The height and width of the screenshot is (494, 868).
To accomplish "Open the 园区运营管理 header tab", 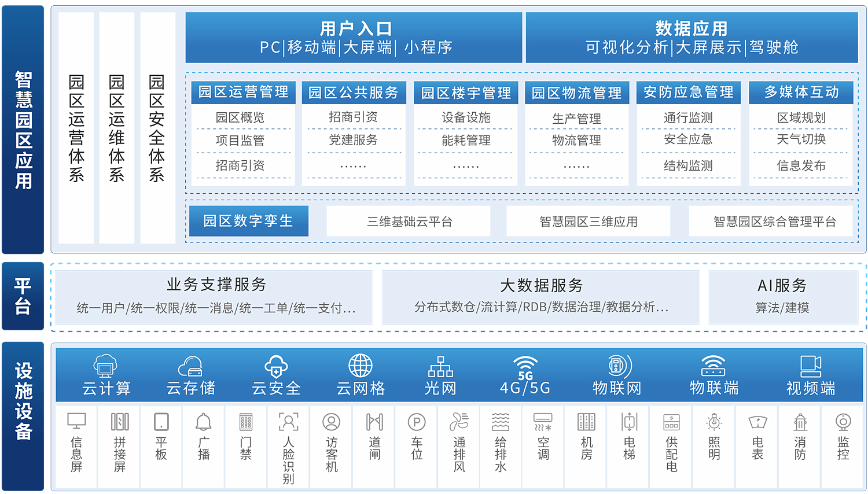I will click(243, 92).
